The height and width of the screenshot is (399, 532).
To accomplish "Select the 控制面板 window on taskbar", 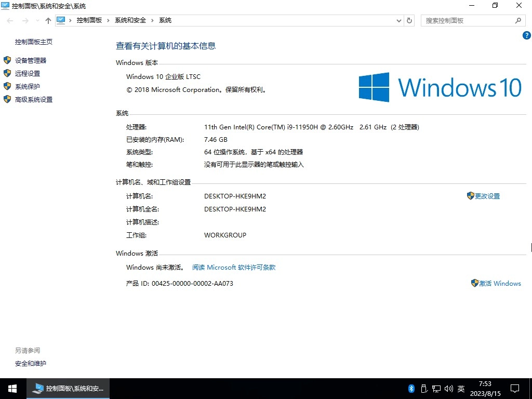I will [68, 388].
